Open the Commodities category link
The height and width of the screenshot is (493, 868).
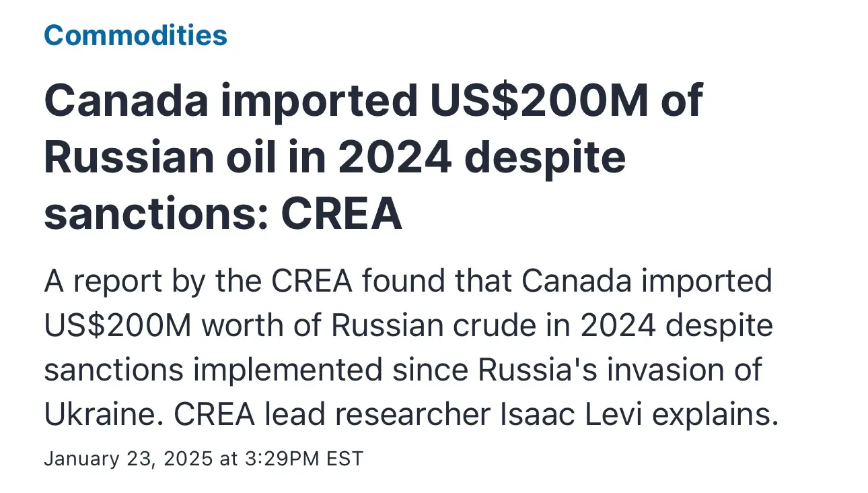(x=136, y=35)
